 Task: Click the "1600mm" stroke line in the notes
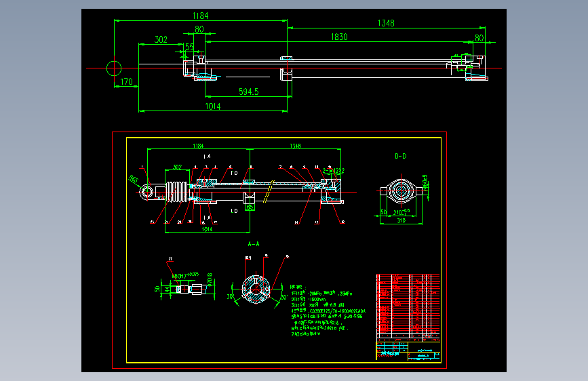coord(309,300)
